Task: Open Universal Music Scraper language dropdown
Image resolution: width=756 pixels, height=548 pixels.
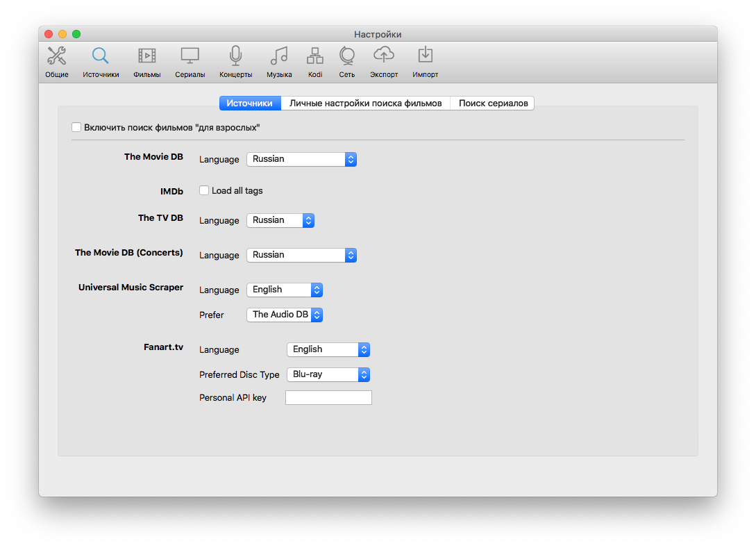Action: point(285,290)
